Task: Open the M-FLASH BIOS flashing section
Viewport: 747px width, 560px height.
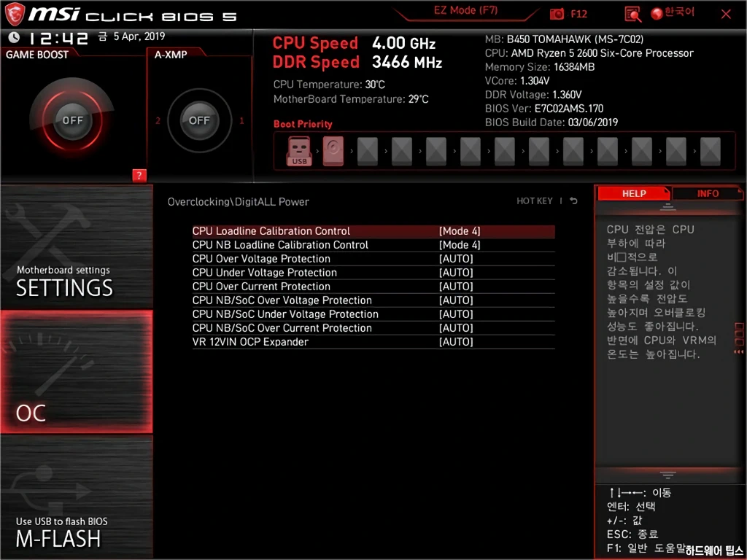Action: click(77, 496)
